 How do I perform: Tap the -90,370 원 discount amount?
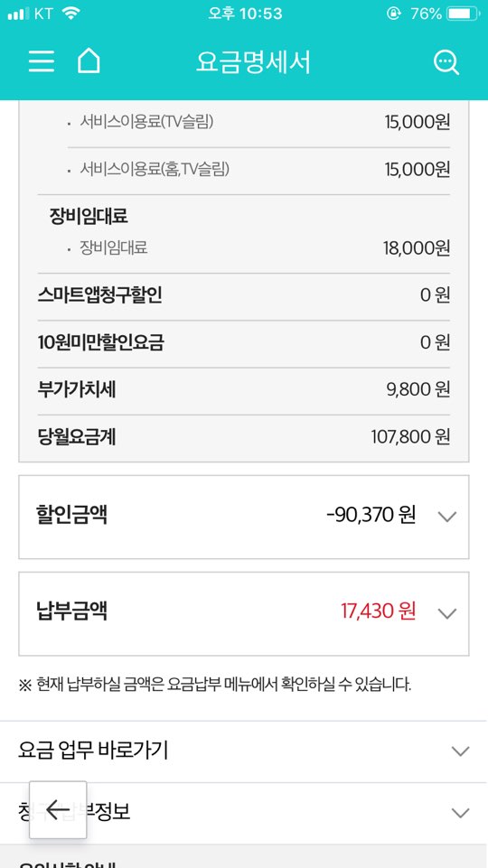click(x=371, y=516)
